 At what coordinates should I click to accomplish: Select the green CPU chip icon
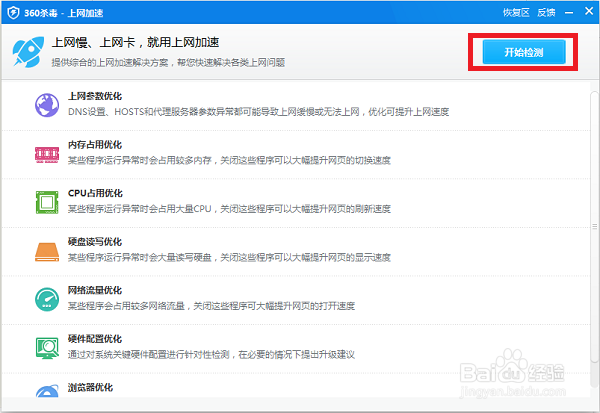click(x=47, y=202)
